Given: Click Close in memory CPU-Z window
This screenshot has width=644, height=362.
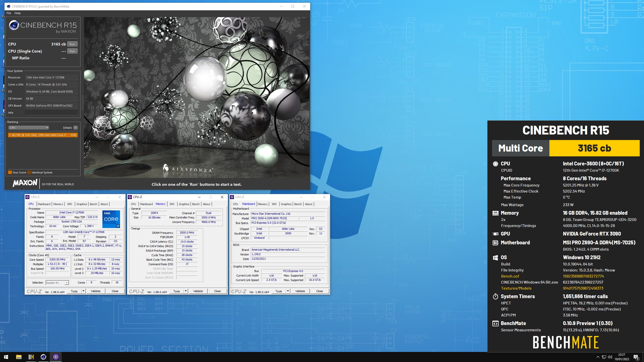Looking at the screenshot, I should tap(217, 291).
